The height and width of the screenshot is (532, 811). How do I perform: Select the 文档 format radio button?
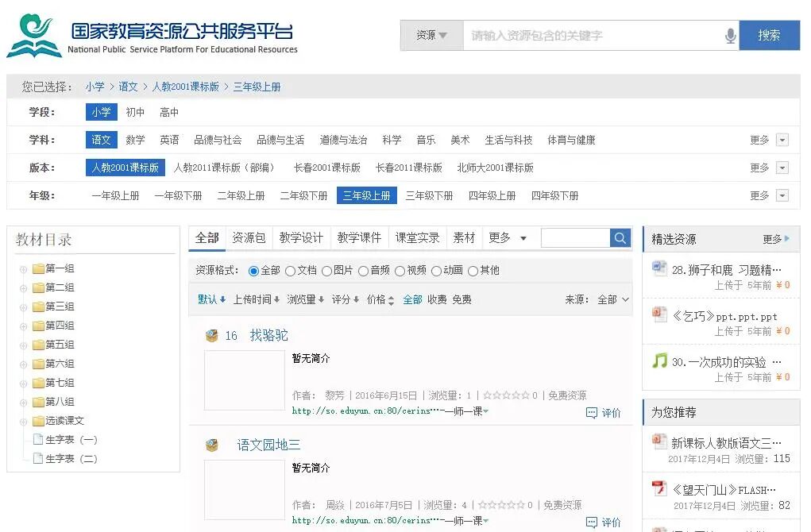click(290, 271)
